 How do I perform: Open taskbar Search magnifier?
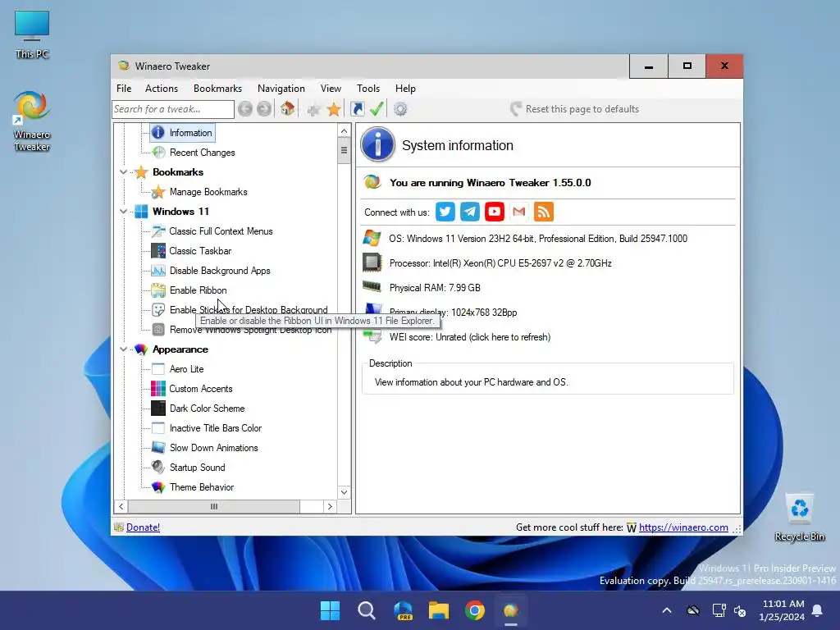(367, 610)
